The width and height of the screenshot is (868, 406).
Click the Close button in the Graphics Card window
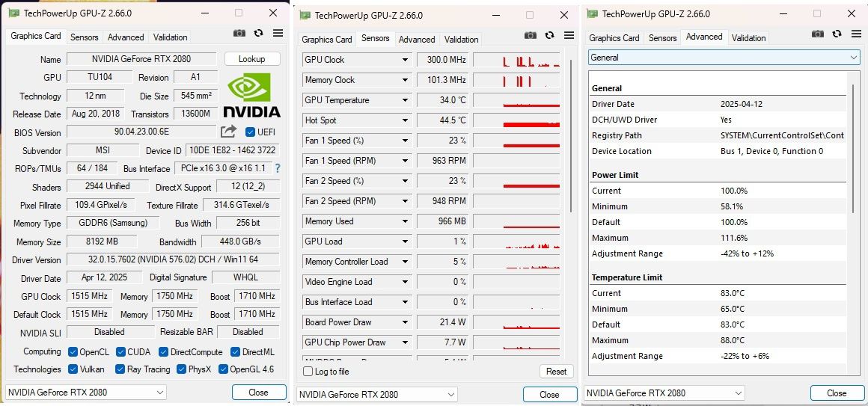[258, 393]
